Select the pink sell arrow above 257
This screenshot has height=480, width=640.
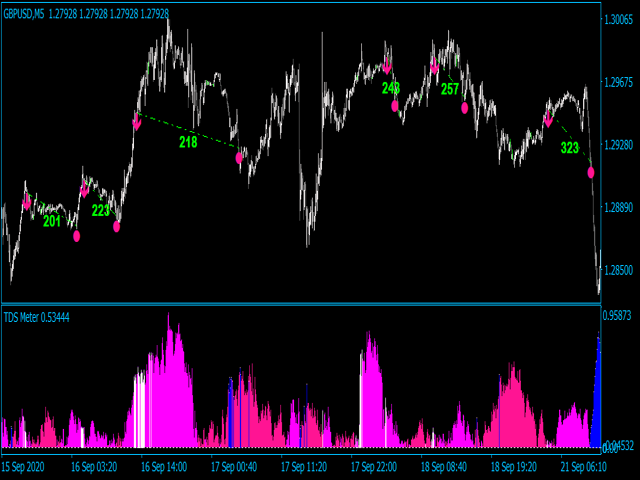(x=434, y=67)
